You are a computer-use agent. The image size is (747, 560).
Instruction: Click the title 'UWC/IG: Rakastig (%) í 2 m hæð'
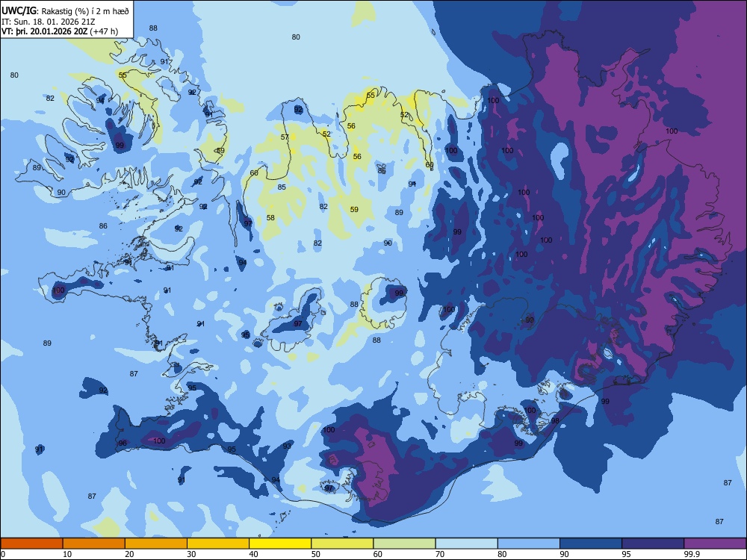click(x=65, y=10)
